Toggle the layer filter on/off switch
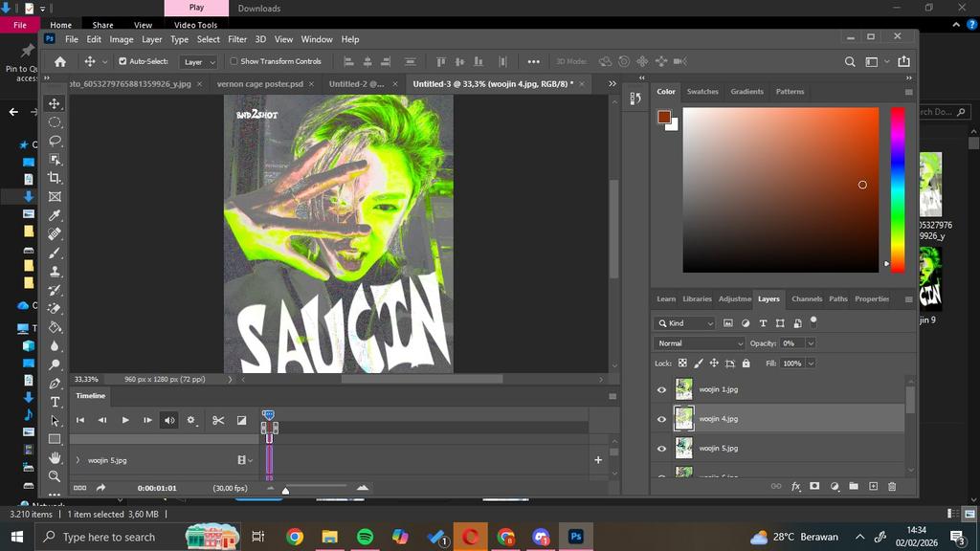The image size is (980, 551). (x=813, y=321)
